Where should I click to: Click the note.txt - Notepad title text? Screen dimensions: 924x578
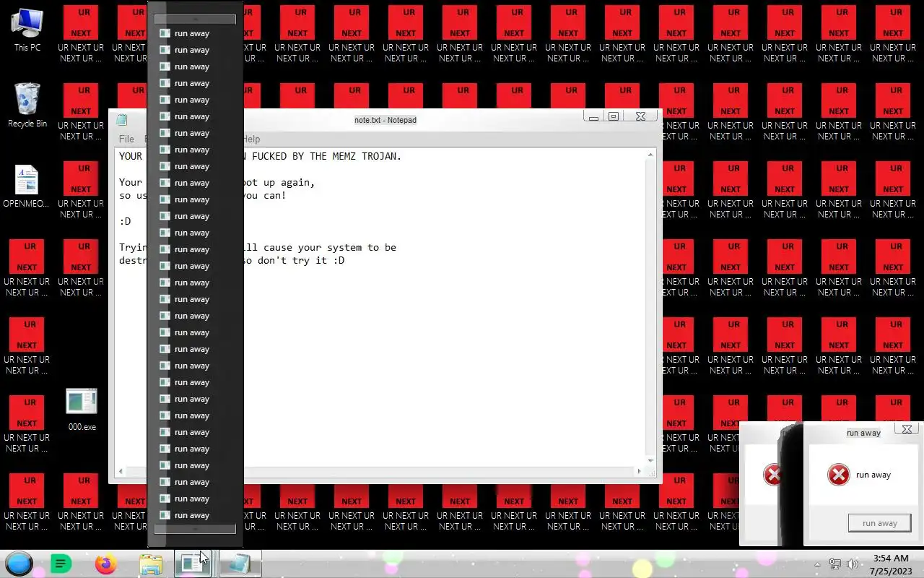pyautogui.click(x=385, y=120)
